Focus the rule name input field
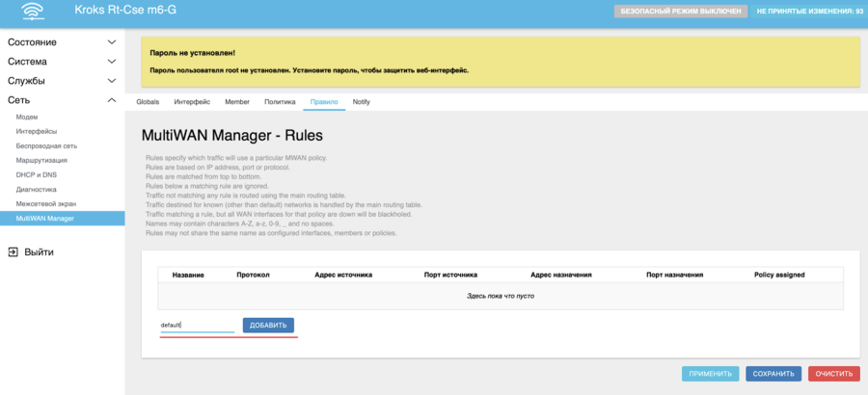 coord(197,326)
